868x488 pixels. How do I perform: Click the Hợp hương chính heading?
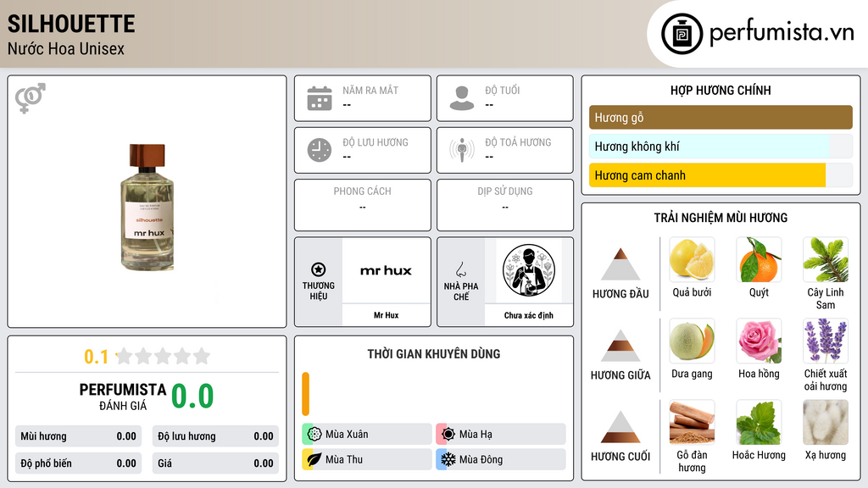(721, 90)
